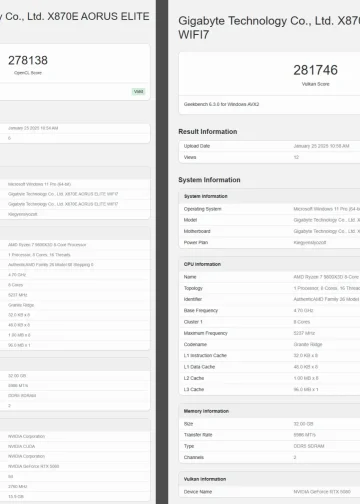
Task: Click the 'DDR5 SDRAM' value on the Vulkan page
Action: coord(309,446)
